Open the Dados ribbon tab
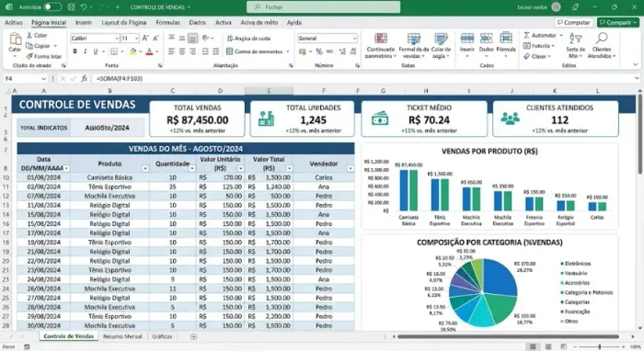Viewport: 644px width, 351px height. coord(198,23)
